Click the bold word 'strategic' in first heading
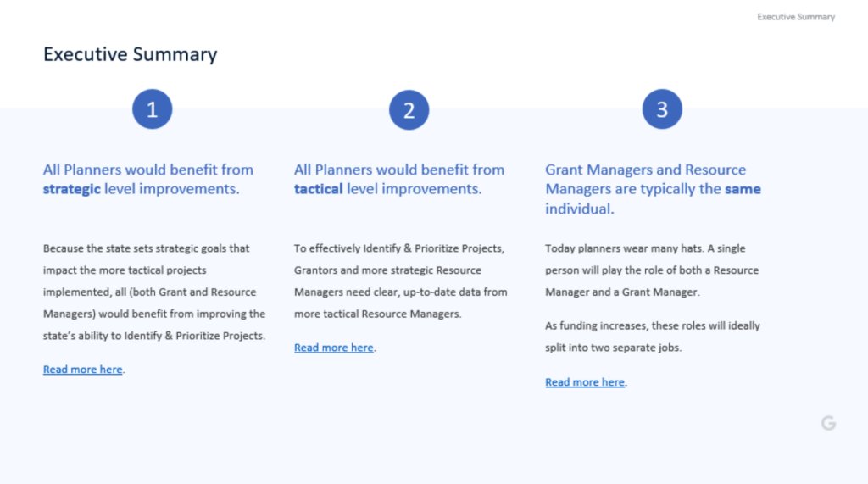 pyautogui.click(x=71, y=189)
